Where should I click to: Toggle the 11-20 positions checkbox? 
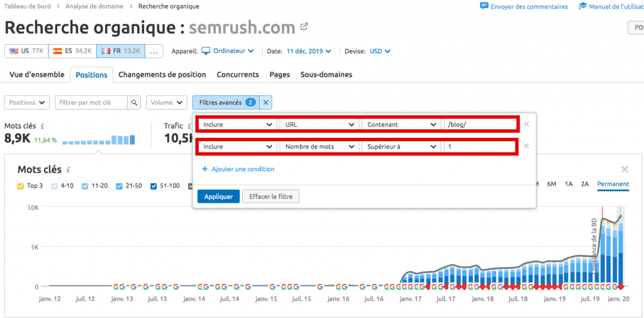click(85, 186)
